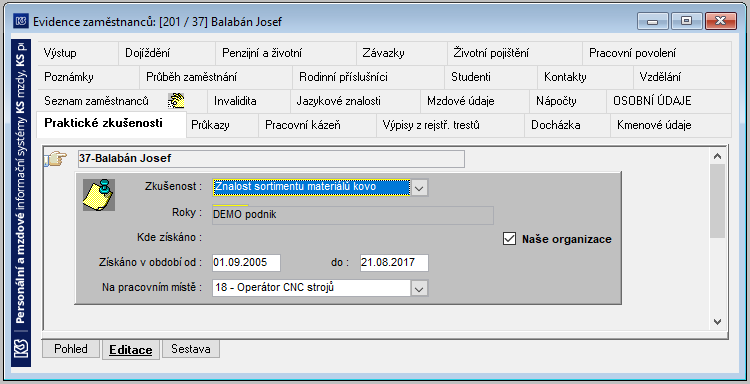Switch to the Pohled view tab
Viewport: 750px width, 384px height.
[71, 349]
